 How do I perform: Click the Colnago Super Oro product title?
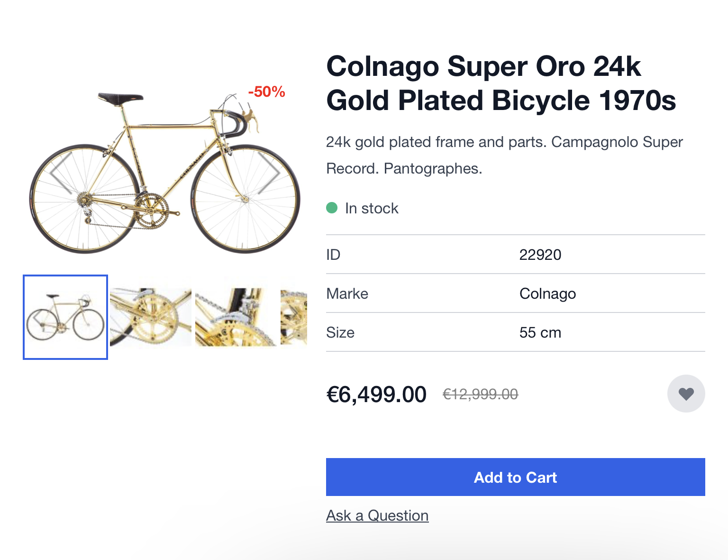[x=501, y=83]
